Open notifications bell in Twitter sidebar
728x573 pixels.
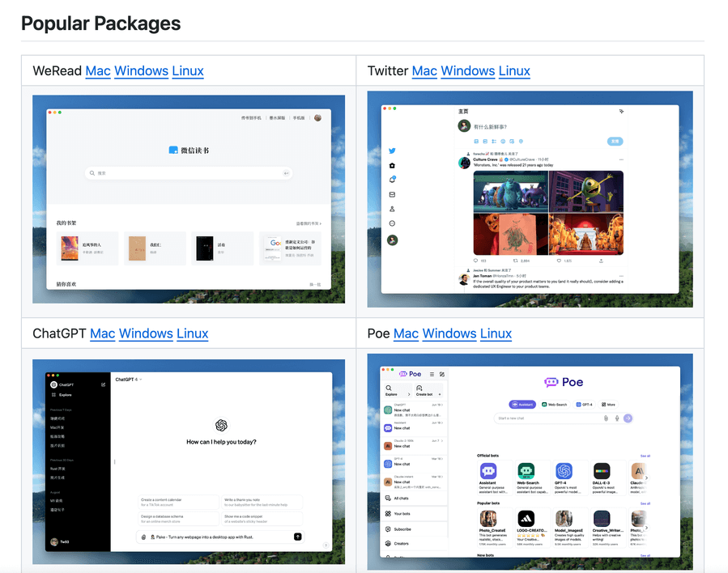(392, 180)
